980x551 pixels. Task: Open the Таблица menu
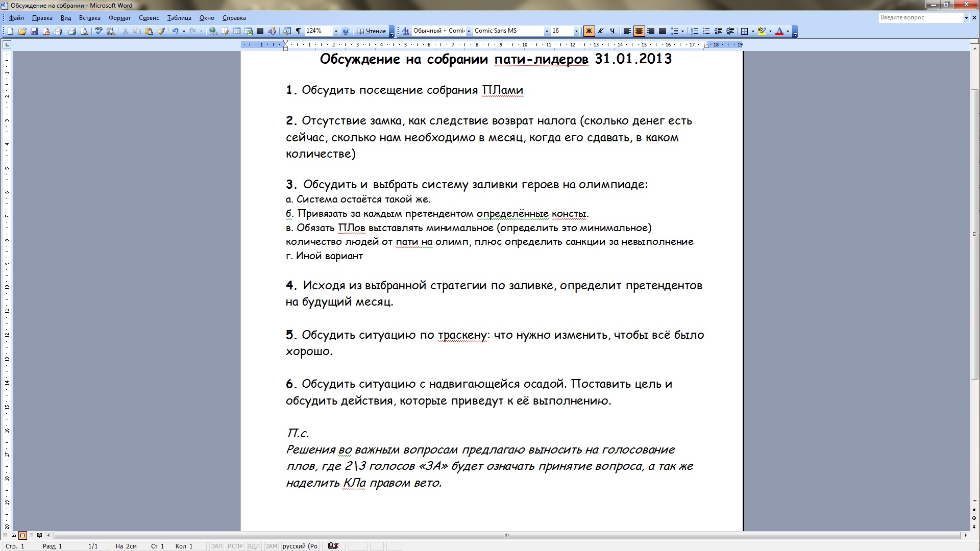pos(179,18)
